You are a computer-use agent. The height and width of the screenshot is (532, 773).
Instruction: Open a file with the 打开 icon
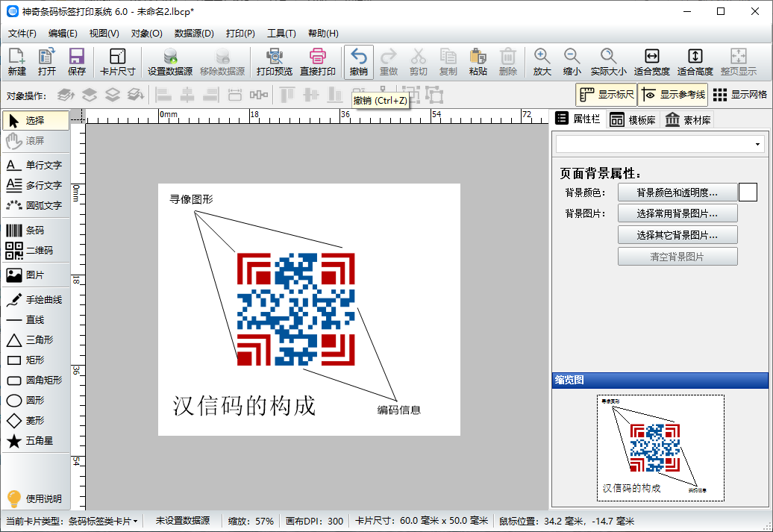tap(47, 62)
